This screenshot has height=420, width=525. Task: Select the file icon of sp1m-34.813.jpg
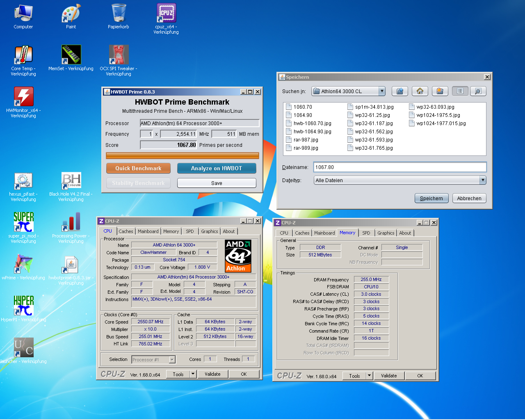tap(350, 107)
